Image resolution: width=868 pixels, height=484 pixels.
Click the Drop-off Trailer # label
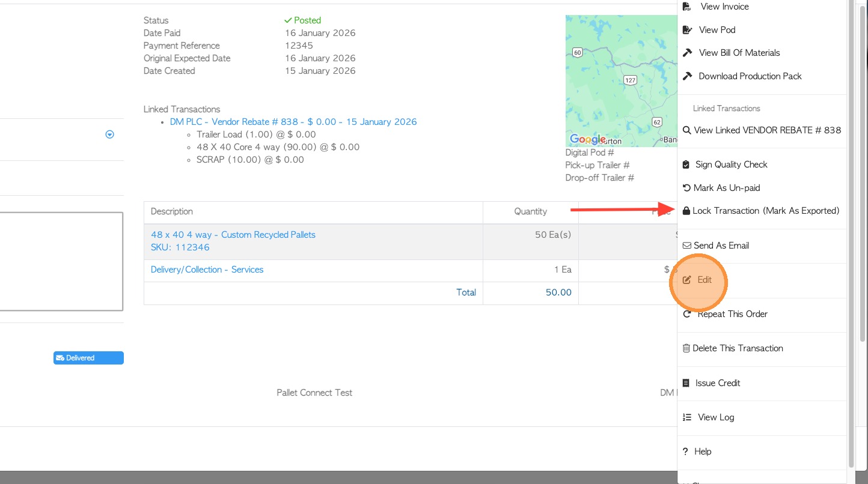(x=600, y=178)
